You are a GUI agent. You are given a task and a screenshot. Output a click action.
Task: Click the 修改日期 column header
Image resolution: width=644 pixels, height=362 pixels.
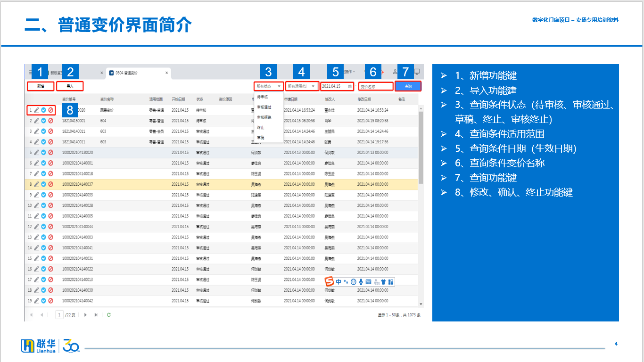[x=364, y=99]
